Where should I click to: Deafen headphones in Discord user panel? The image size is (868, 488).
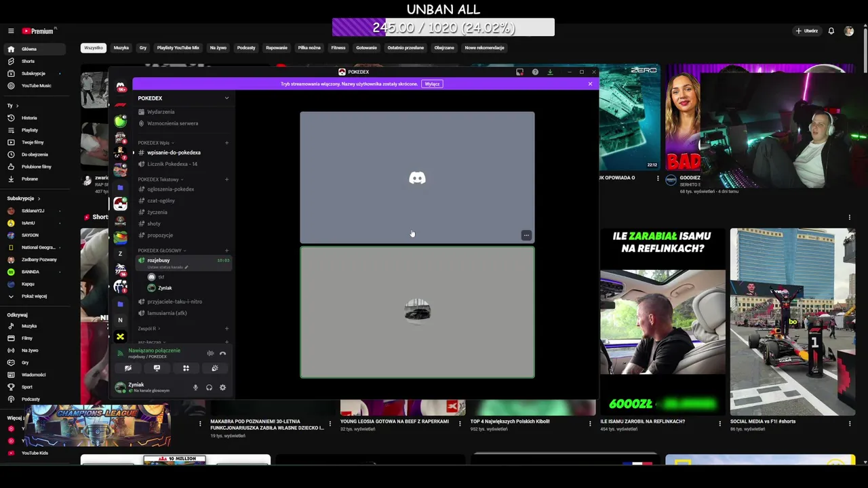pos(209,388)
